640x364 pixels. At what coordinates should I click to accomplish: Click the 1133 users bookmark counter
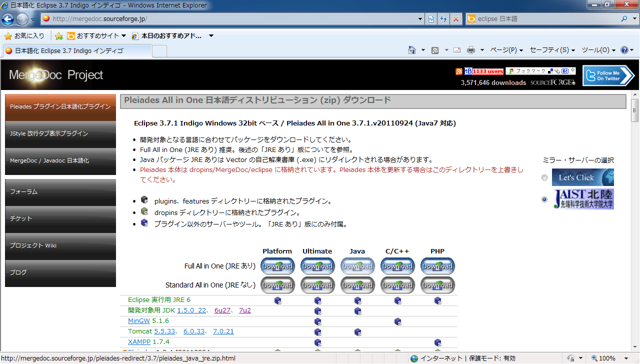point(487,71)
